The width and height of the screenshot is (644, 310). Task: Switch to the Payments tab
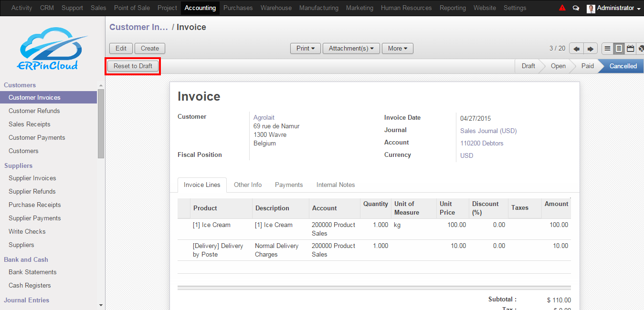click(289, 185)
